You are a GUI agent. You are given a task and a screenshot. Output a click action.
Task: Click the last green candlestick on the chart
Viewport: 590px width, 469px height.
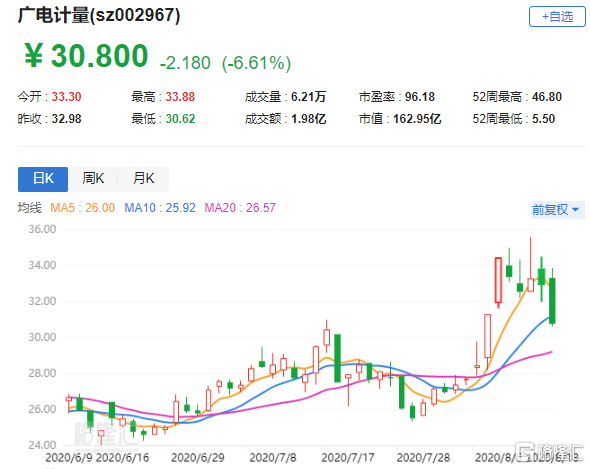click(x=552, y=301)
